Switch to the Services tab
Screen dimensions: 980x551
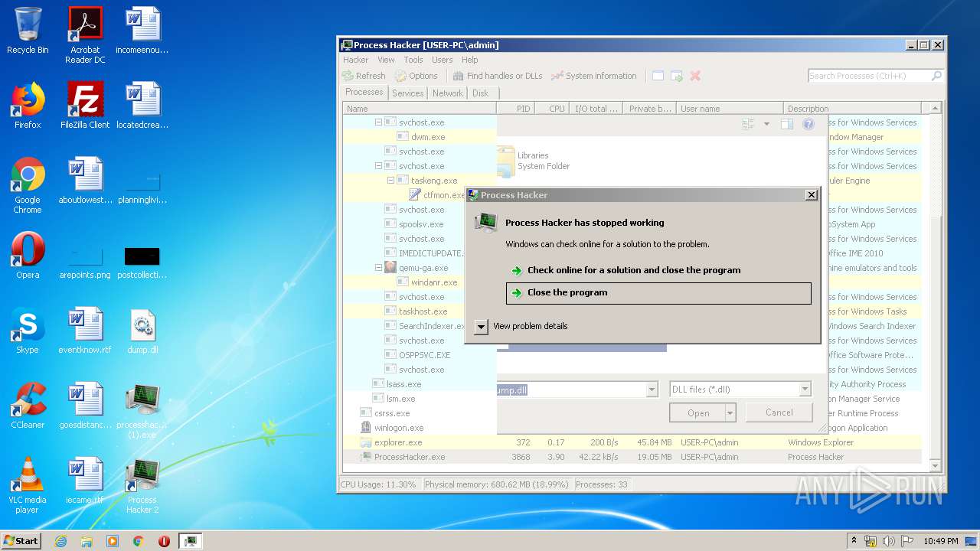pos(407,93)
